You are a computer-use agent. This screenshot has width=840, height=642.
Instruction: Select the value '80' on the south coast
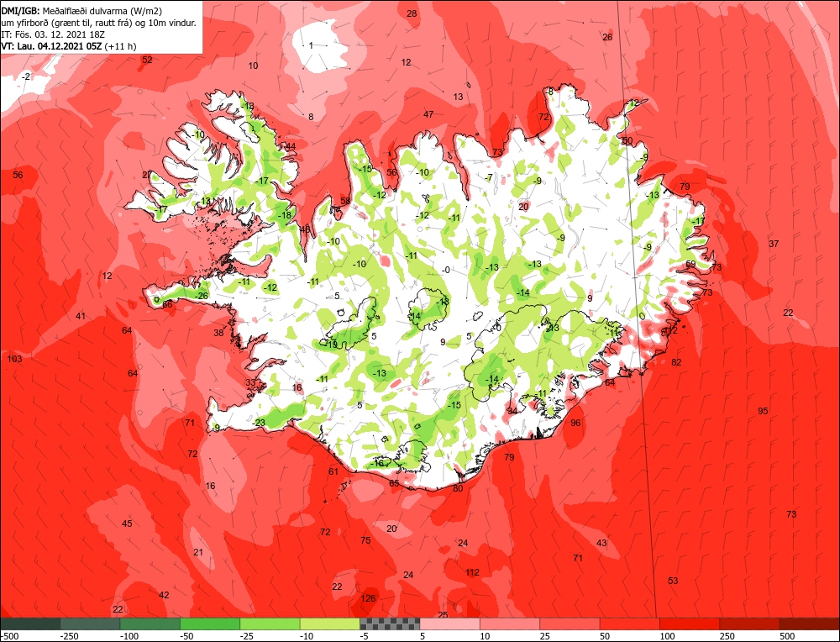[x=458, y=488]
